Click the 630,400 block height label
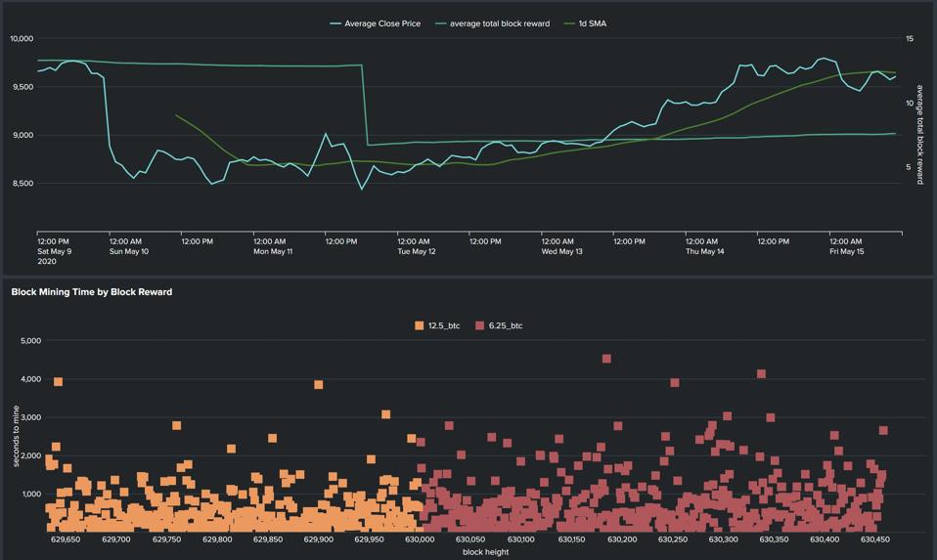 pyautogui.click(x=825, y=539)
